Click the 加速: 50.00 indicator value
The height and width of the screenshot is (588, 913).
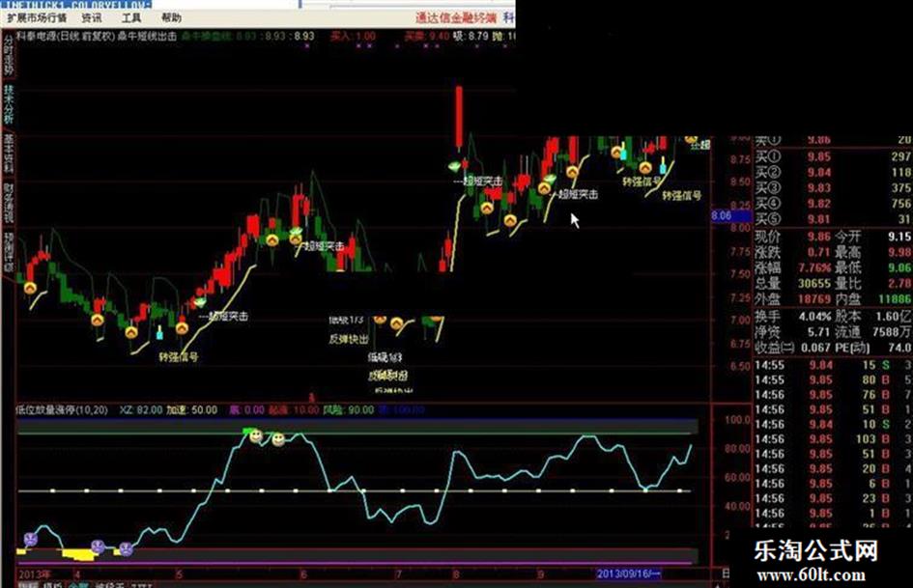191,409
